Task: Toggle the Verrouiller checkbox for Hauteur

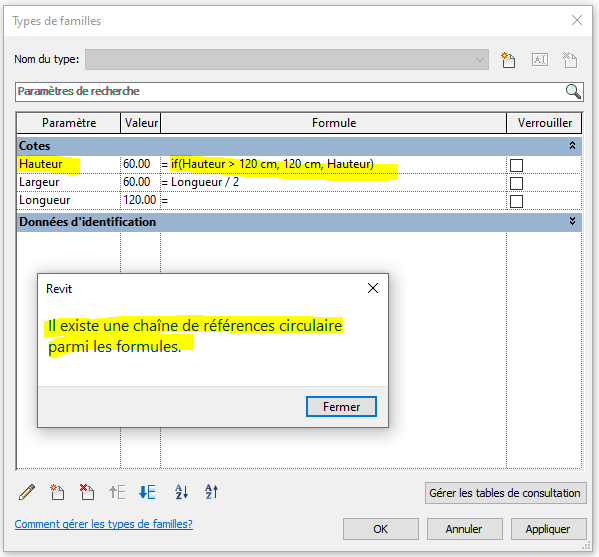Action: [x=516, y=165]
